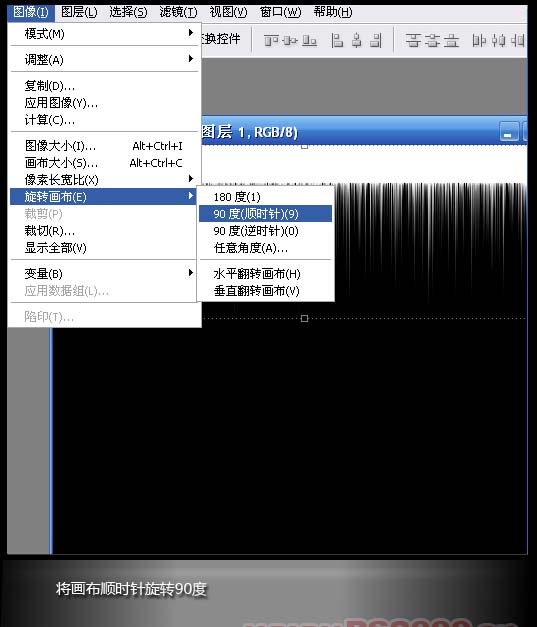This screenshot has height=627, width=537.
Task: Open 画布大小(S)... dialog entry
Action: [x=104, y=163]
